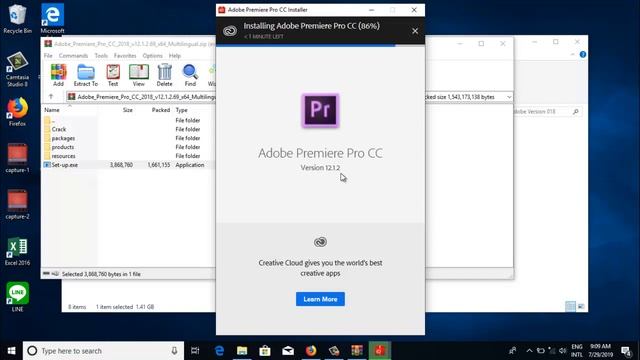Select capture-1 desktop file
This screenshot has height=360, width=640.
click(17, 158)
